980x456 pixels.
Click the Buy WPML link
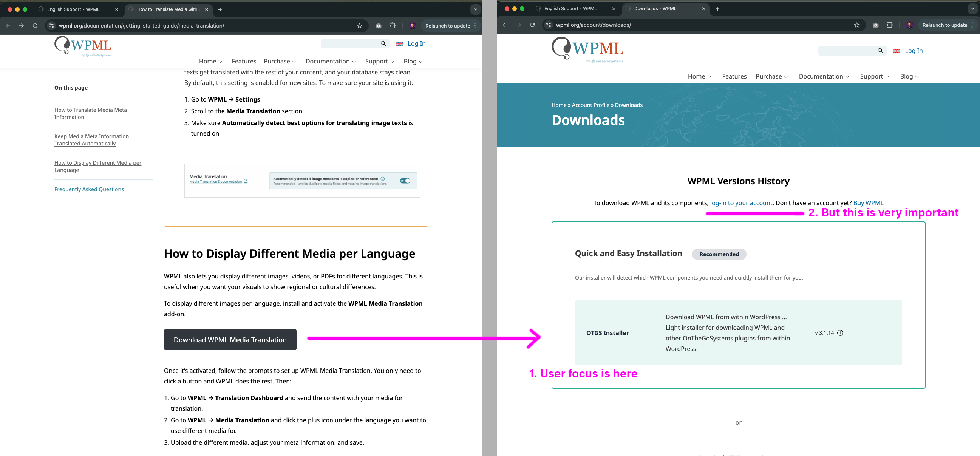pyautogui.click(x=868, y=203)
